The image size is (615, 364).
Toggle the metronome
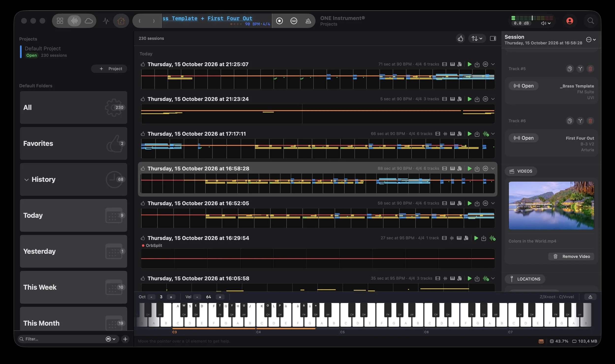[308, 21]
